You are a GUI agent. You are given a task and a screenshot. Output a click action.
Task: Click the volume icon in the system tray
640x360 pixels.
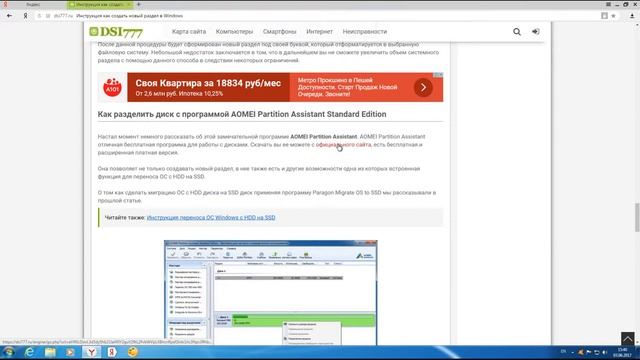604,352
